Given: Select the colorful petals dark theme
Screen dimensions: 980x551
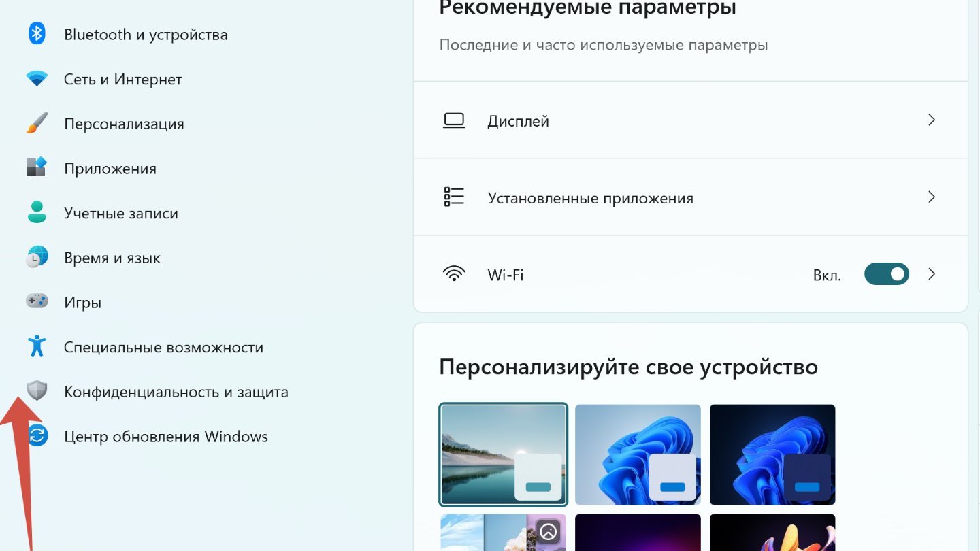Looking at the screenshot, I should [772, 532].
